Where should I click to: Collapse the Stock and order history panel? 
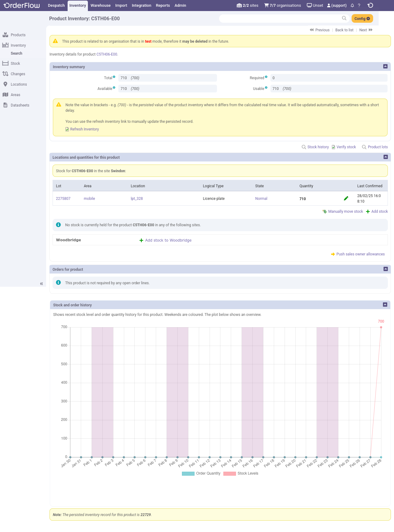[x=385, y=305]
